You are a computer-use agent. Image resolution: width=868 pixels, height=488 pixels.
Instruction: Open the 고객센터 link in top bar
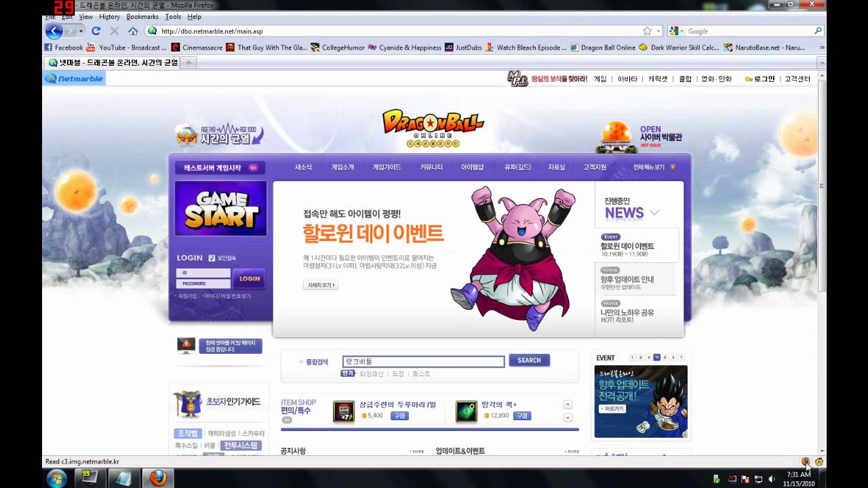click(797, 79)
